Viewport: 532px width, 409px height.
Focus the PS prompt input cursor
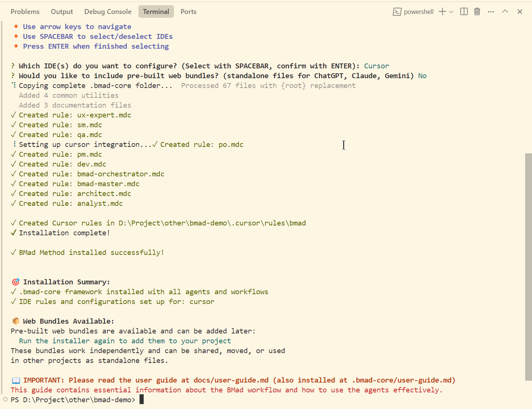click(x=141, y=400)
